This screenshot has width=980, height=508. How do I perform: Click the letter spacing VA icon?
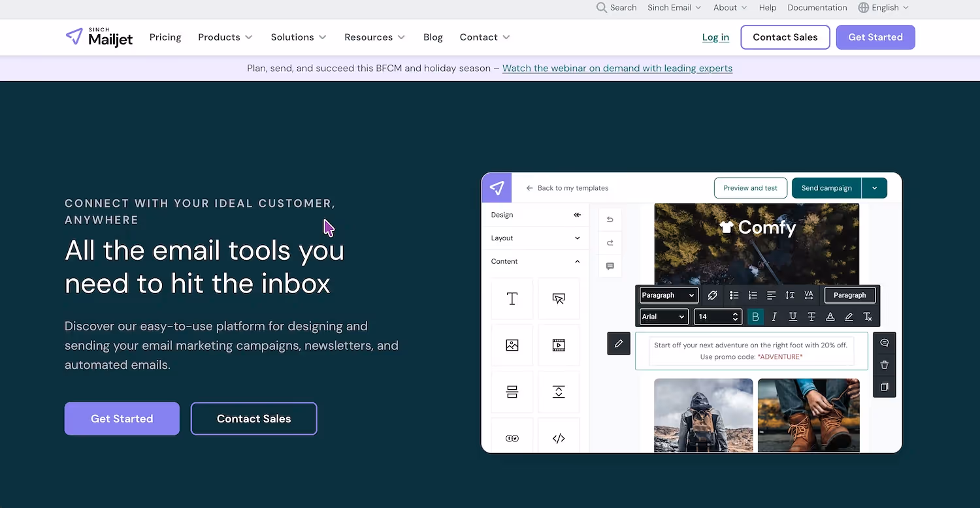809,295
